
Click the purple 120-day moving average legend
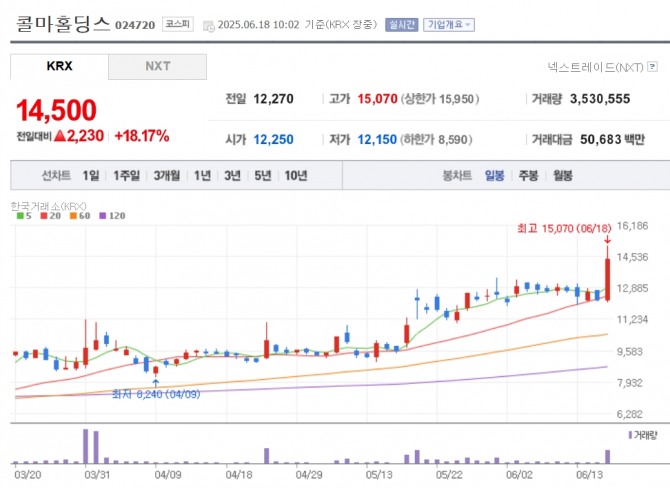112,216
